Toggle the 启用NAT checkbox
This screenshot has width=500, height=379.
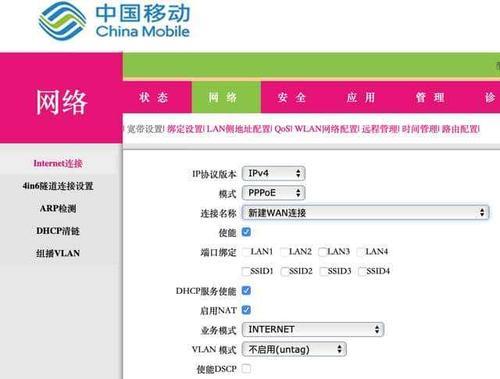click(246, 310)
